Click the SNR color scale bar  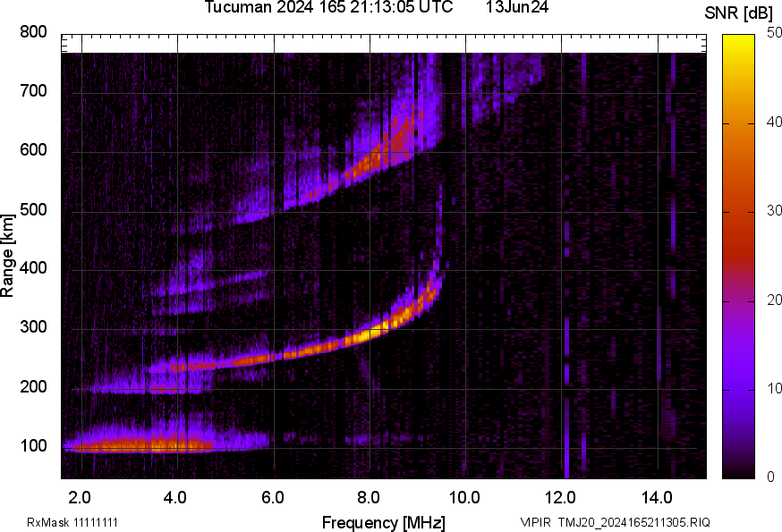[739, 257]
